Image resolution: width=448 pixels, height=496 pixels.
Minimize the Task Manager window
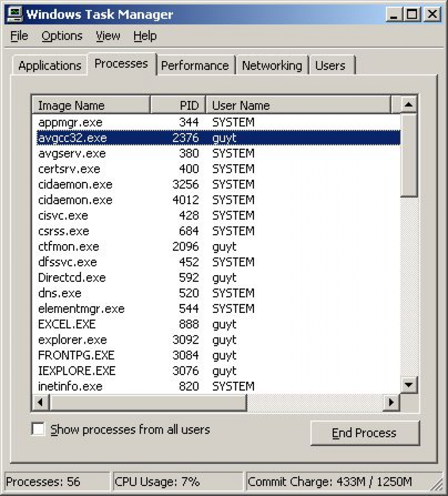(x=394, y=15)
